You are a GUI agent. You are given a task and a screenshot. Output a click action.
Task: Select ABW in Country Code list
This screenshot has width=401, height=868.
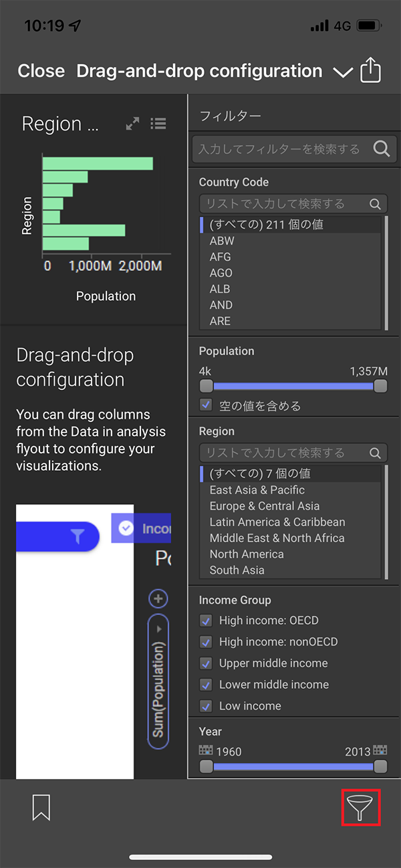click(290, 241)
